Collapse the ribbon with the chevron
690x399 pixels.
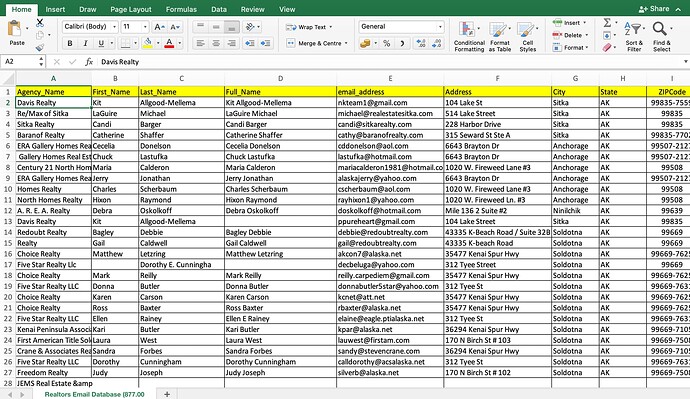tap(678, 9)
